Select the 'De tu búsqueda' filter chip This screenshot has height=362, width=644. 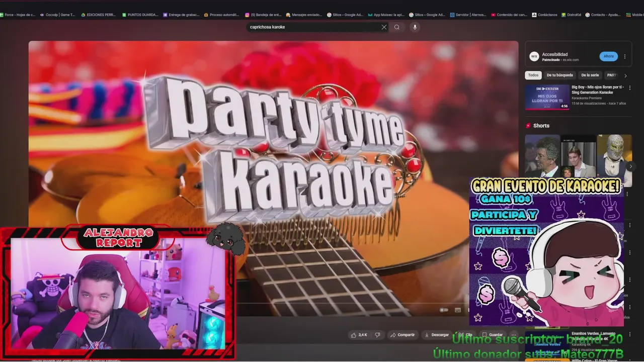(x=560, y=75)
